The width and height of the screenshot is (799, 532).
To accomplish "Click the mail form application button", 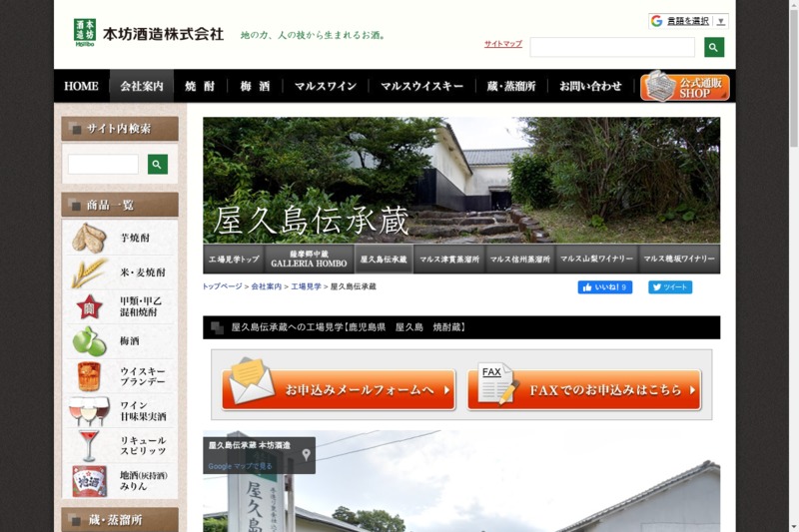I will [339, 389].
